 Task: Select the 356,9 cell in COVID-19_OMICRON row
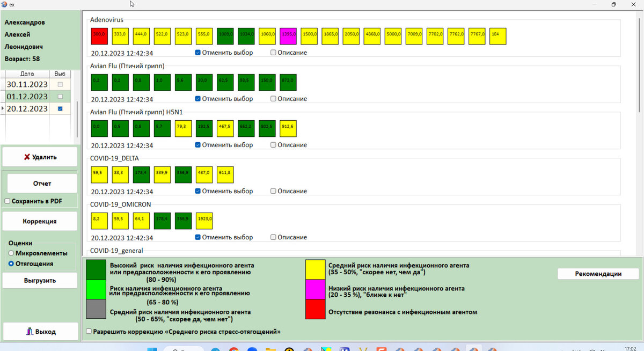pyautogui.click(x=183, y=221)
